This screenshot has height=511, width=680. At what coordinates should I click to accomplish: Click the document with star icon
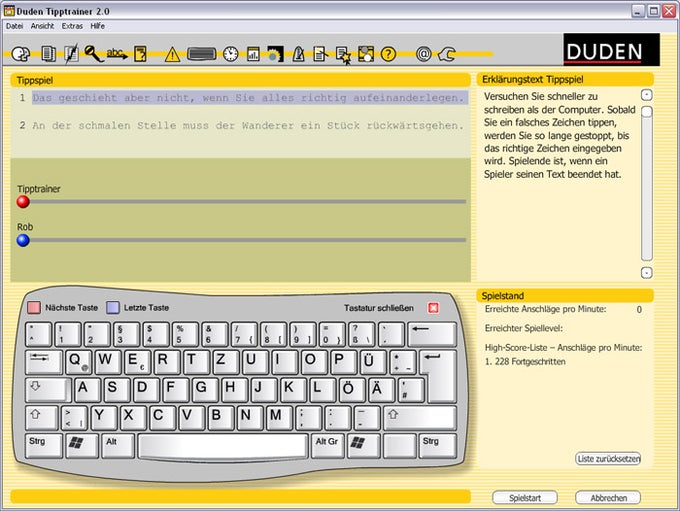click(x=343, y=55)
